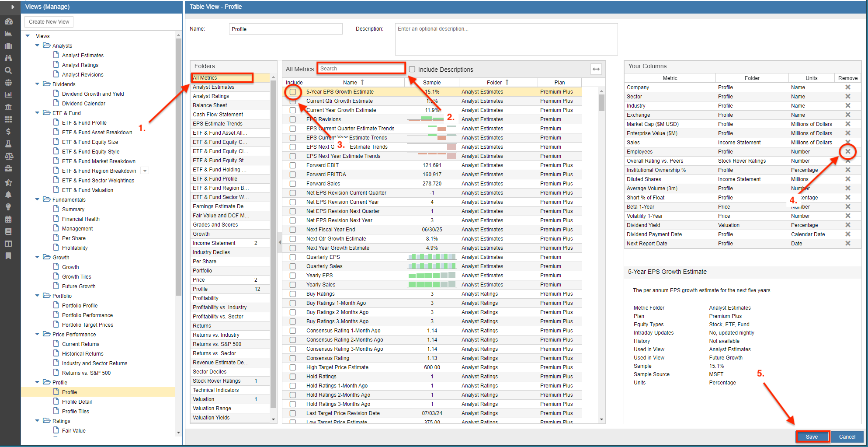868x447 pixels.
Task: Open the dashboard gauge icon in sidebar
Action: [8, 21]
